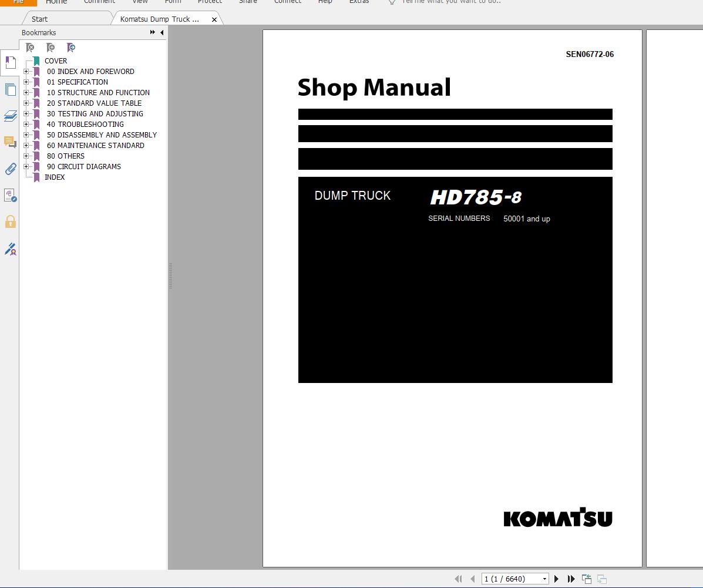The width and height of the screenshot is (703, 588).
Task: Jump to the final INDEX bookmark
Action: pyautogui.click(x=55, y=177)
